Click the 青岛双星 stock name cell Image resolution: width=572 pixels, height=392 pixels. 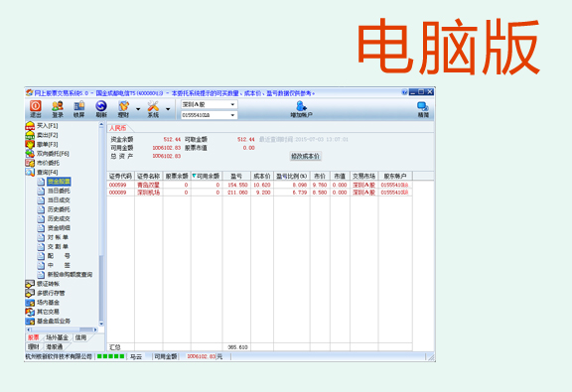point(149,185)
